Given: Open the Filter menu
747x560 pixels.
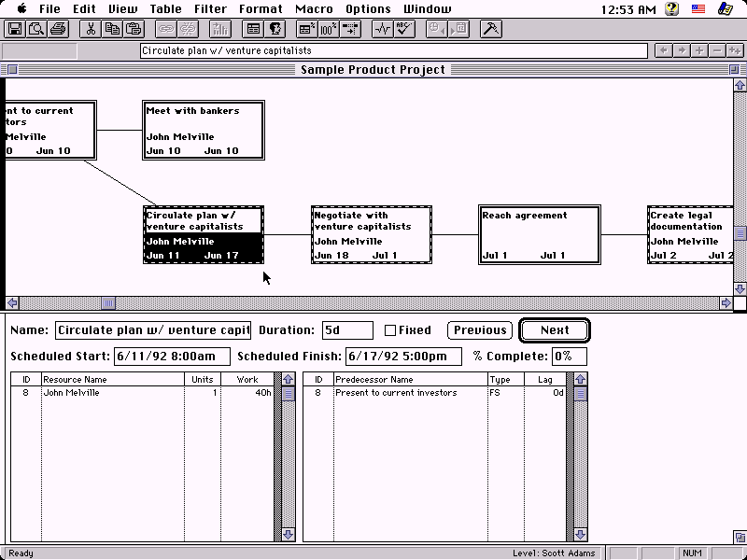Looking at the screenshot, I should pos(210,8).
